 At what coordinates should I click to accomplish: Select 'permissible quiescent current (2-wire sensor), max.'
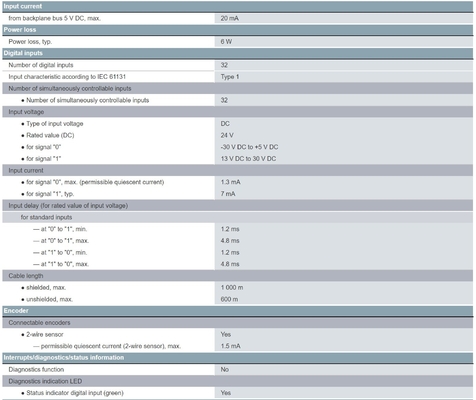pos(111,346)
